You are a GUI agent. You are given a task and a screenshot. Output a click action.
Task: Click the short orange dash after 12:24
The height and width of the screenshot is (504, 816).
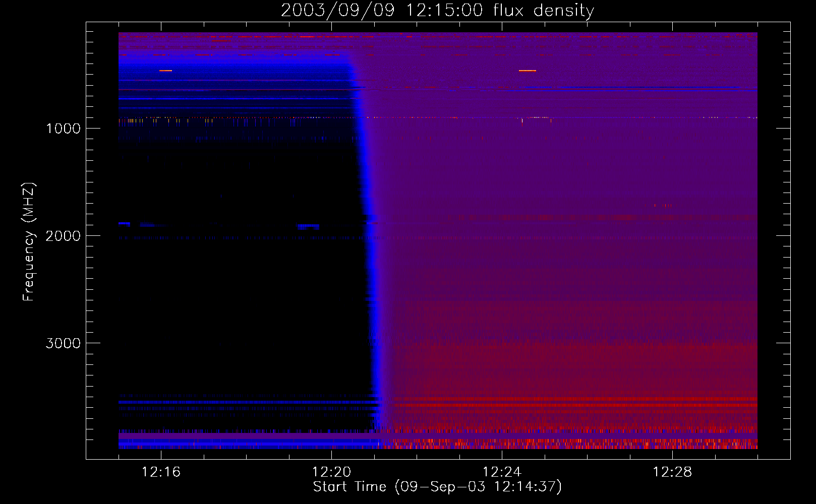[528, 71]
